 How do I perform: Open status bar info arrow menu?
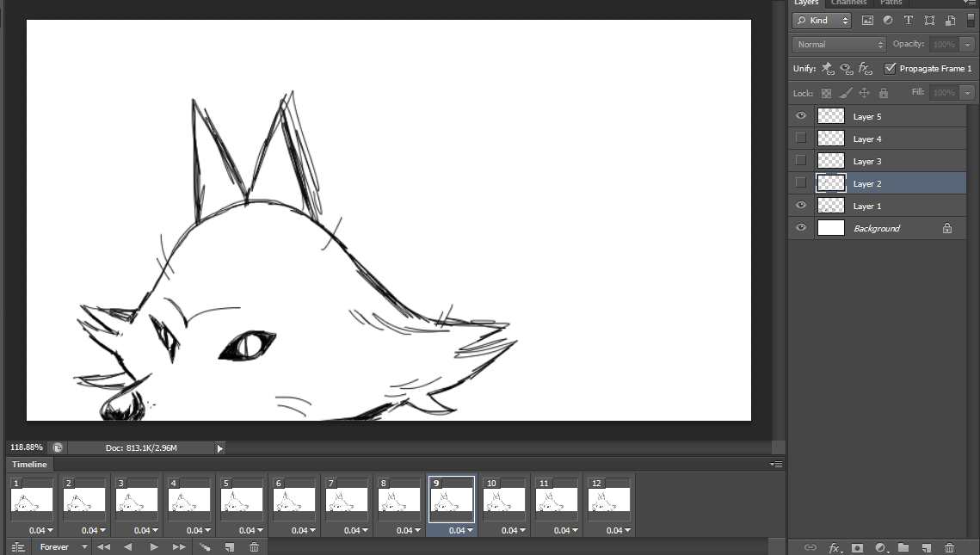(x=219, y=448)
